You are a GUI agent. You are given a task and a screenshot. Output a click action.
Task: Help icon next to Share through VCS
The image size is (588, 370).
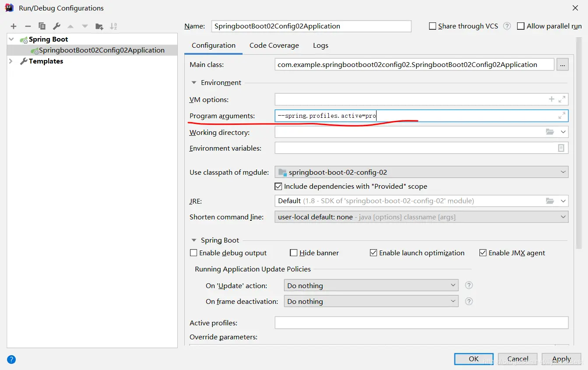[x=507, y=26]
